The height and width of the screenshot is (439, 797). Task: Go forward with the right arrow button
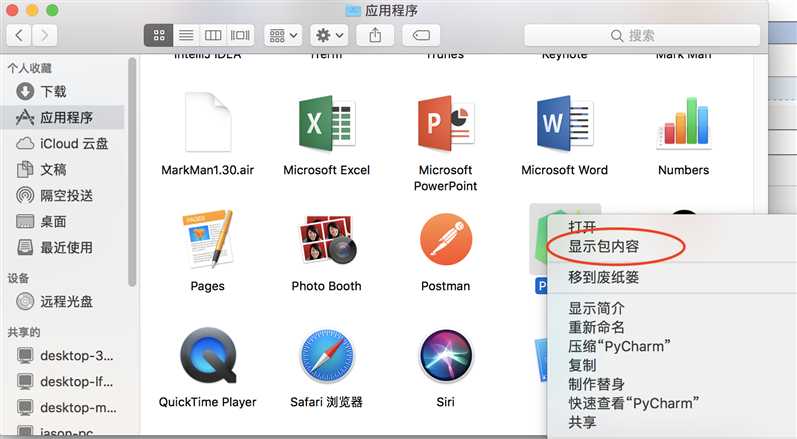click(45, 35)
